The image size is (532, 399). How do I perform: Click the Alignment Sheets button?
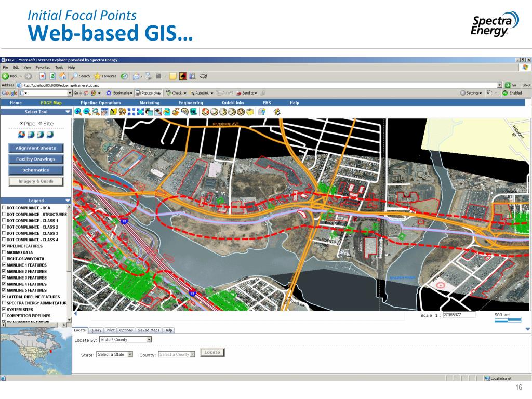[x=36, y=148]
